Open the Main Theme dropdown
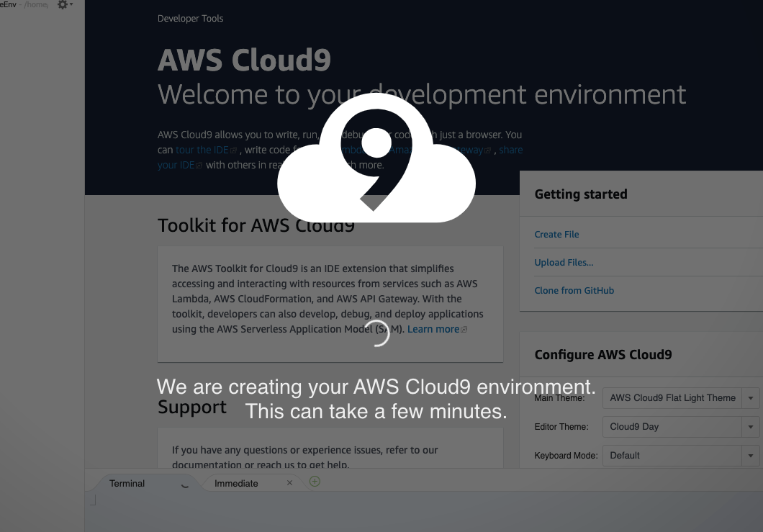763x532 pixels. pos(681,397)
